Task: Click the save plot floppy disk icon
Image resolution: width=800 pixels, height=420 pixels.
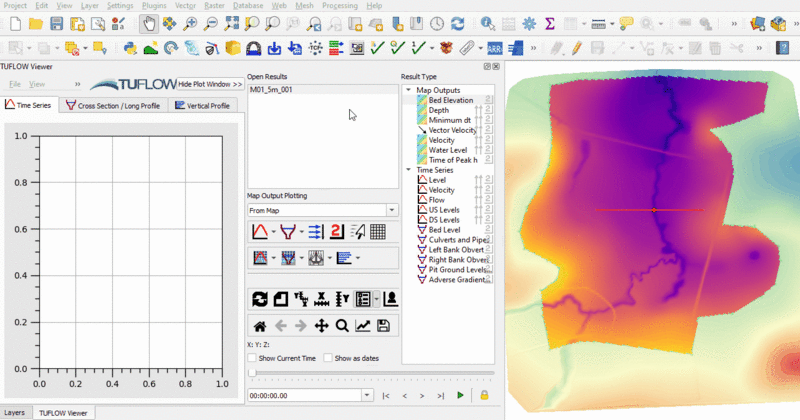Action: click(x=383, y=325)
